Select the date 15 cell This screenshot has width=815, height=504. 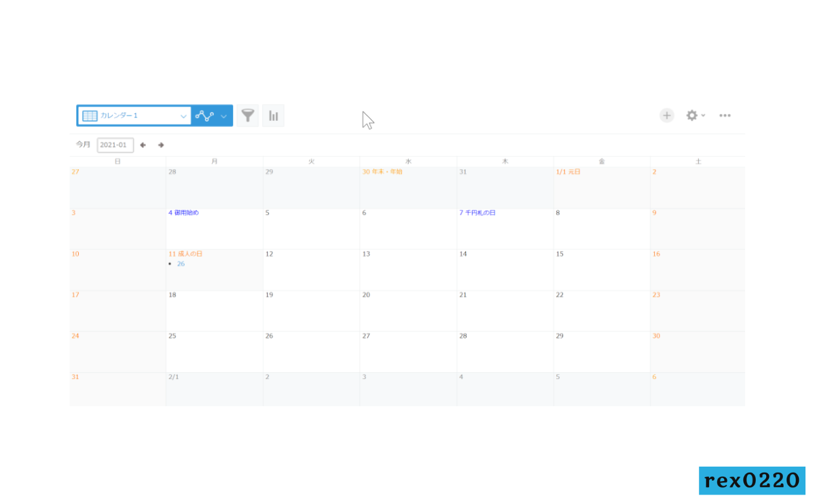click(x=602, y=270)
